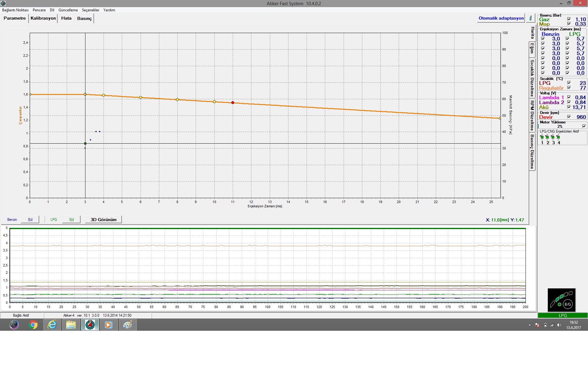Viewport: 588px width, 392px height.
Task: Click LPG injector 3 icon
Action: 553,137
